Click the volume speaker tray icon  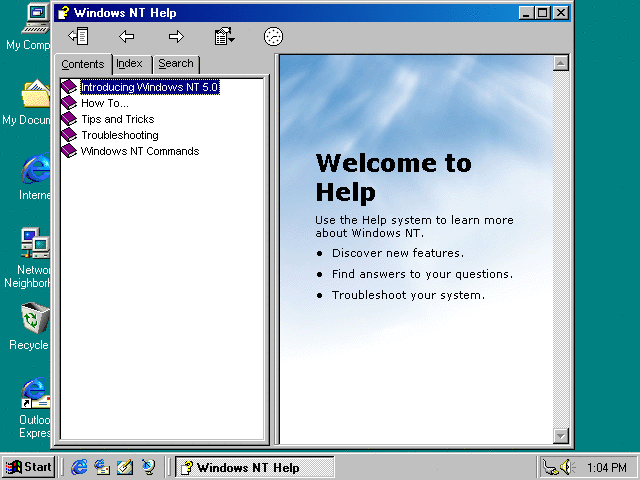(566, 467)
